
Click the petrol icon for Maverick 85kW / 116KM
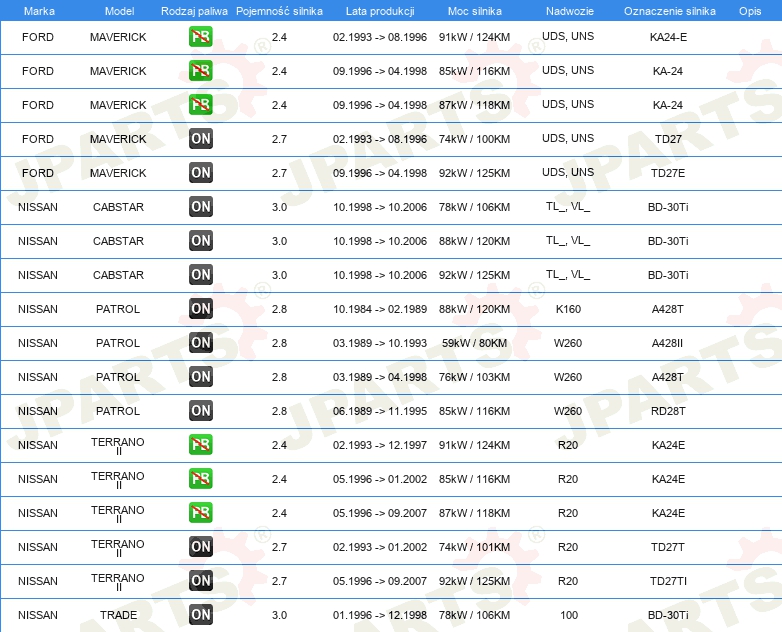(x=200, y=71)
